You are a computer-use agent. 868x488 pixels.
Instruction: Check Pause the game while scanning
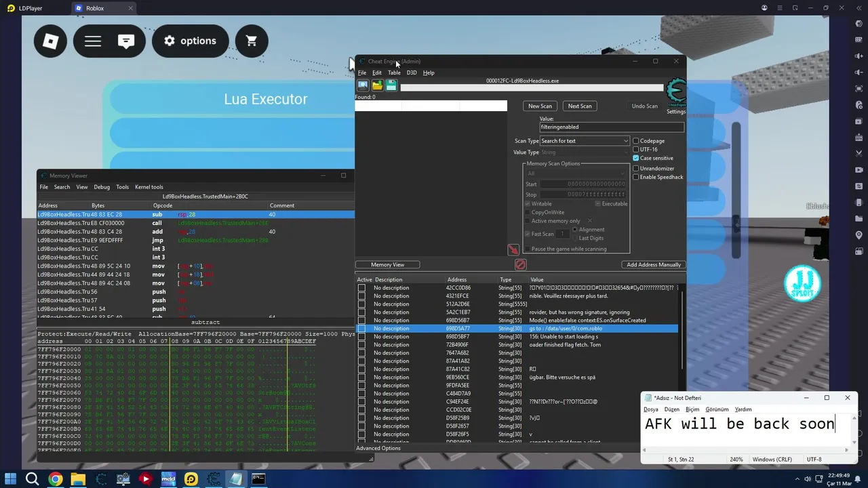[x=528, y=249]
